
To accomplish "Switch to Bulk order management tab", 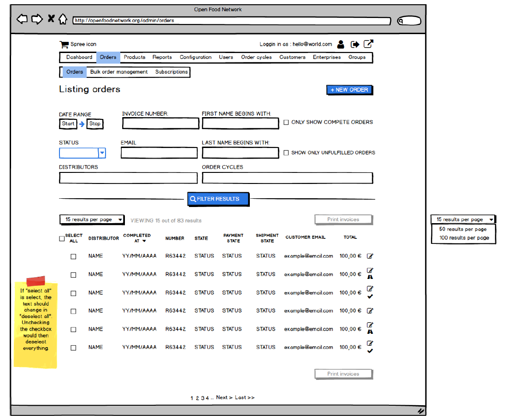I will (x=119, y=72).
